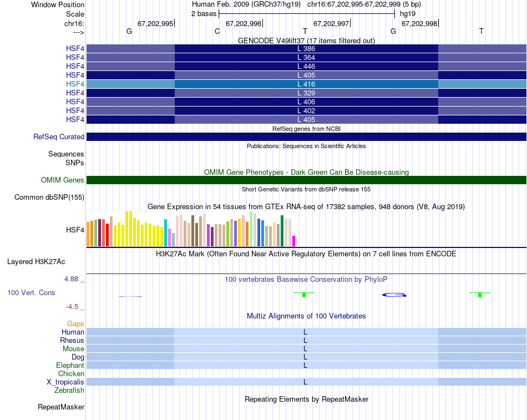The height and width of the screenshot is (420, 527).
Task: Click the RepeatMasker track label
Action: 61,407
